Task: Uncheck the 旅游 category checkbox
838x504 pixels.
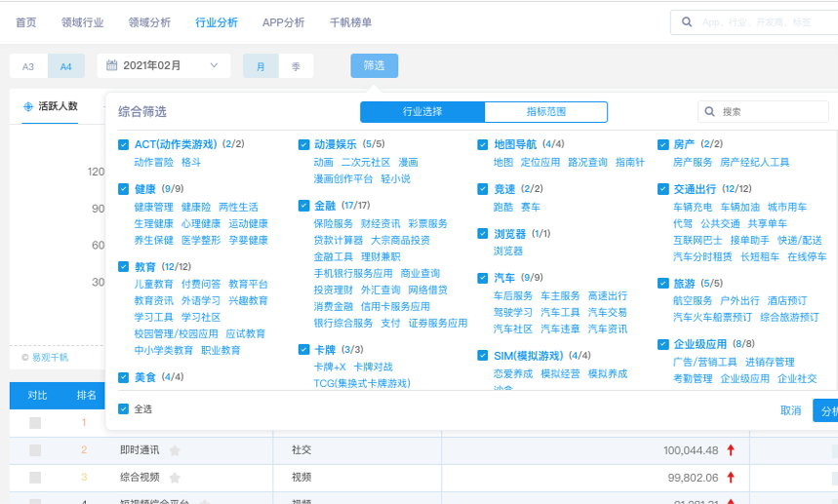Action: click(663, 283)
